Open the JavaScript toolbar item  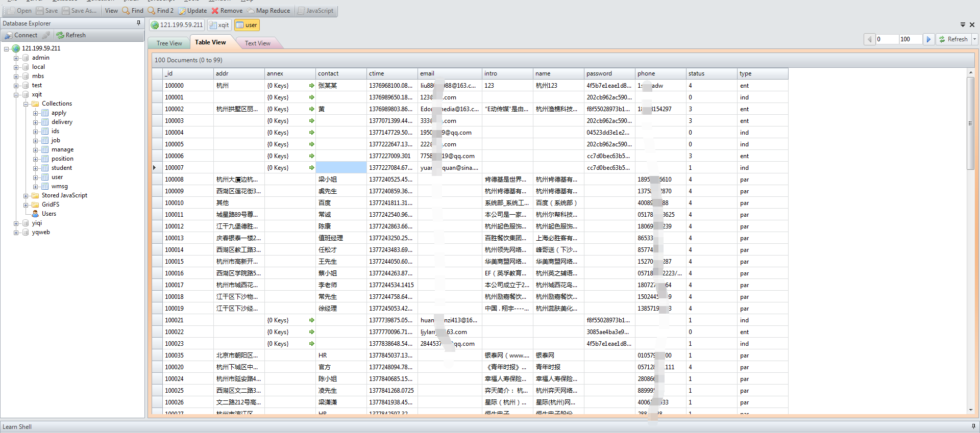315,11
